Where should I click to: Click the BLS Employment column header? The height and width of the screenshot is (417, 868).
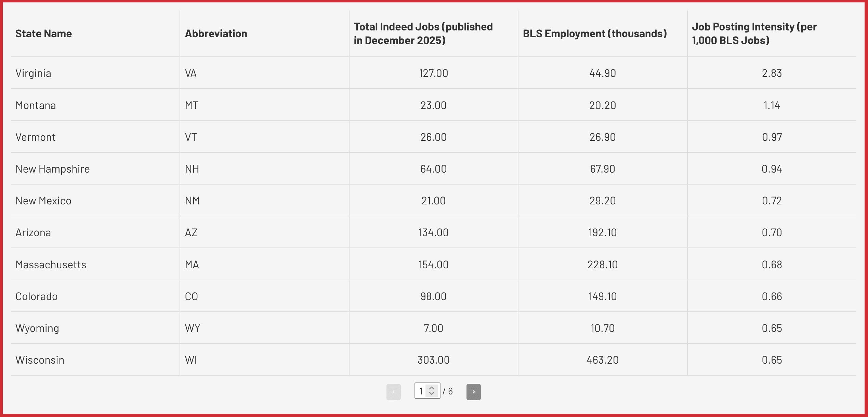pyautogui.click(x=594, y=33)
